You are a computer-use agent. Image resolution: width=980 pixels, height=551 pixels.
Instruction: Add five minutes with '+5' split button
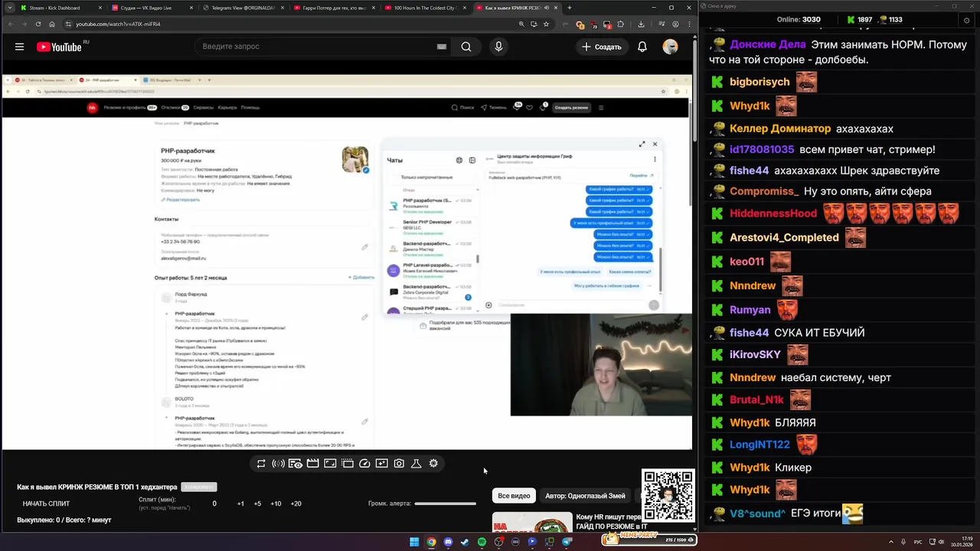pos(257,504)
